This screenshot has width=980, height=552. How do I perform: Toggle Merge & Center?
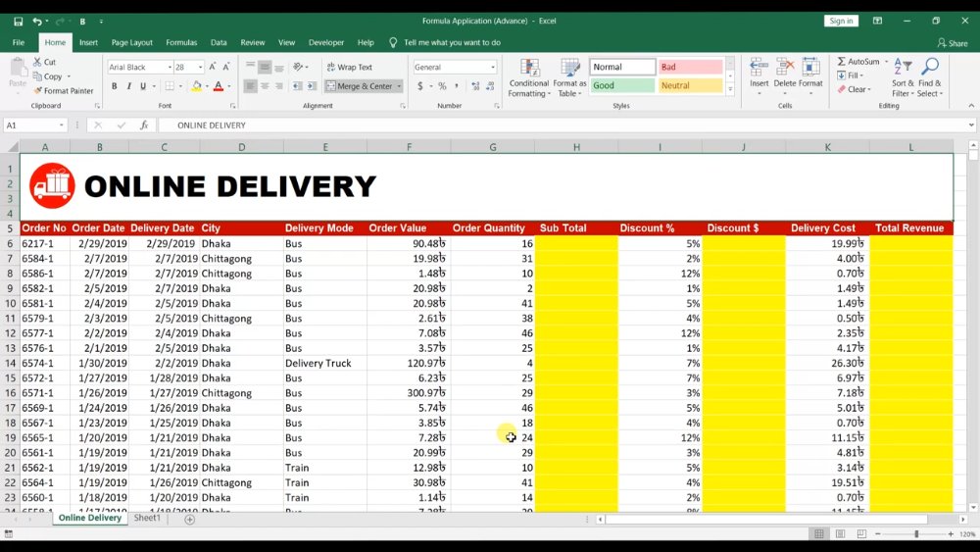(360, 86)
